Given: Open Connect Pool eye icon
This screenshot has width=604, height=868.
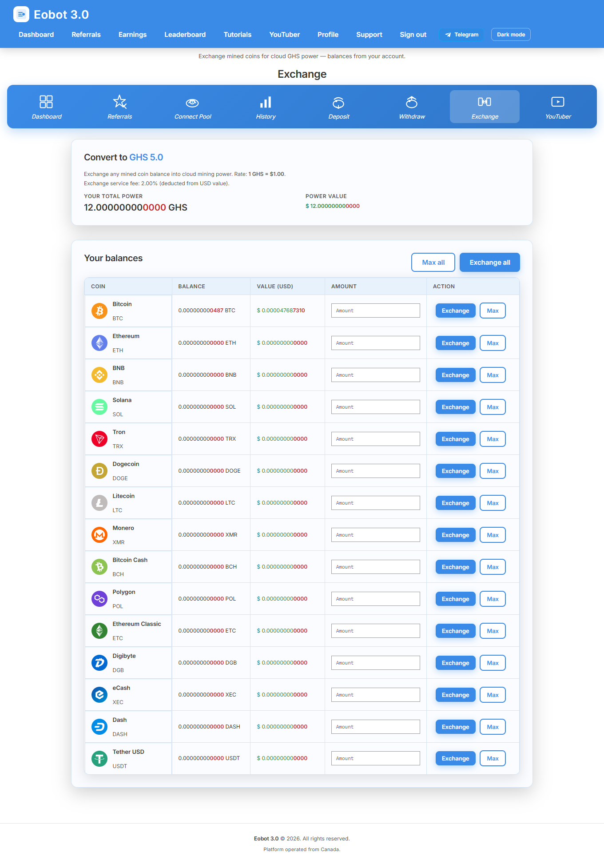Looking at the screenshot, I should click(192, 103).
